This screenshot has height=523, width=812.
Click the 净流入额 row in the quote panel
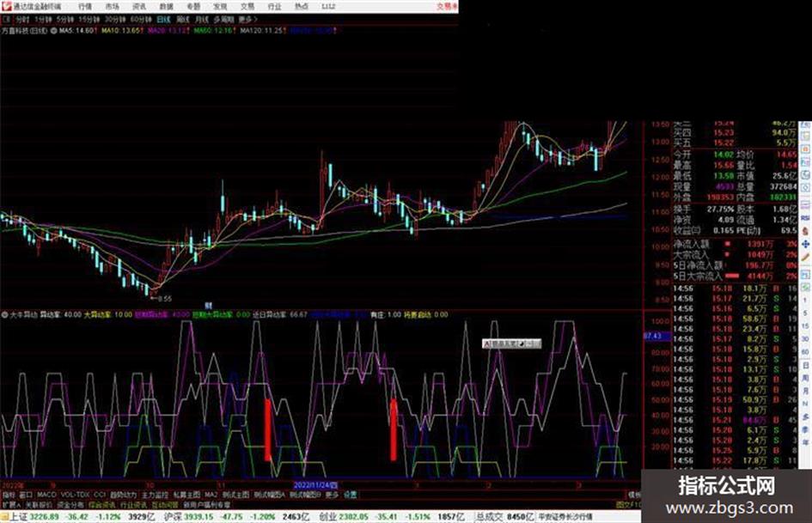point(735,244)
